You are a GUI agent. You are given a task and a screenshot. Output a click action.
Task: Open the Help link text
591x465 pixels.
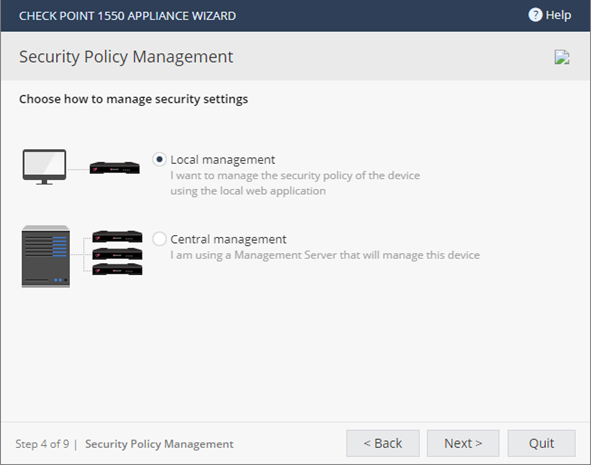pos(558,15)
